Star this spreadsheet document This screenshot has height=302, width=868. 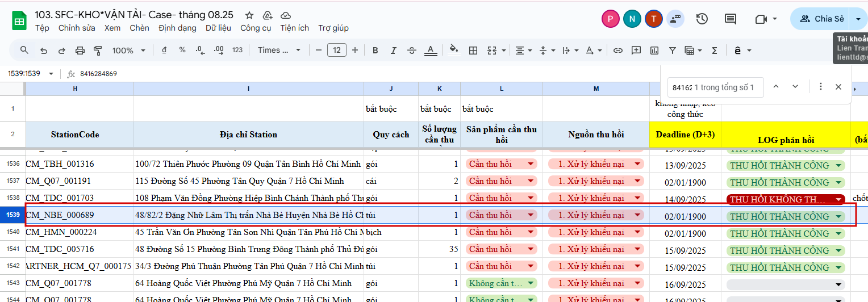[249, 15]
